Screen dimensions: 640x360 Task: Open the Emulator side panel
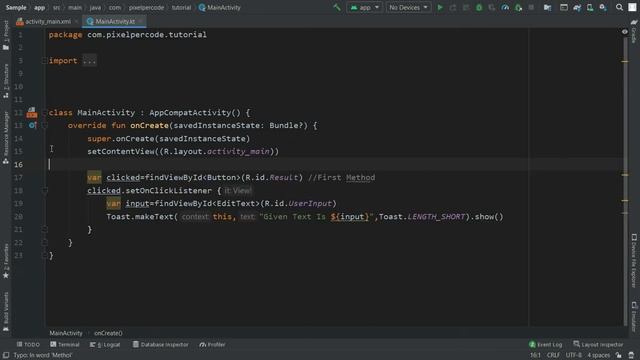coord(634,317)
